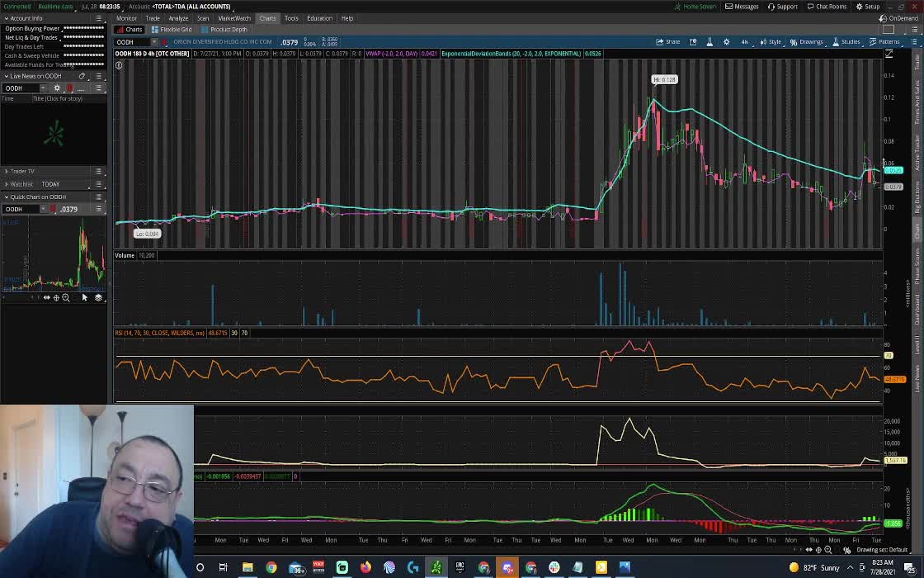This screenshot has height=578, width=924.
Task: Open Live News gadget settings gear
Action: [x=57, y=88]
